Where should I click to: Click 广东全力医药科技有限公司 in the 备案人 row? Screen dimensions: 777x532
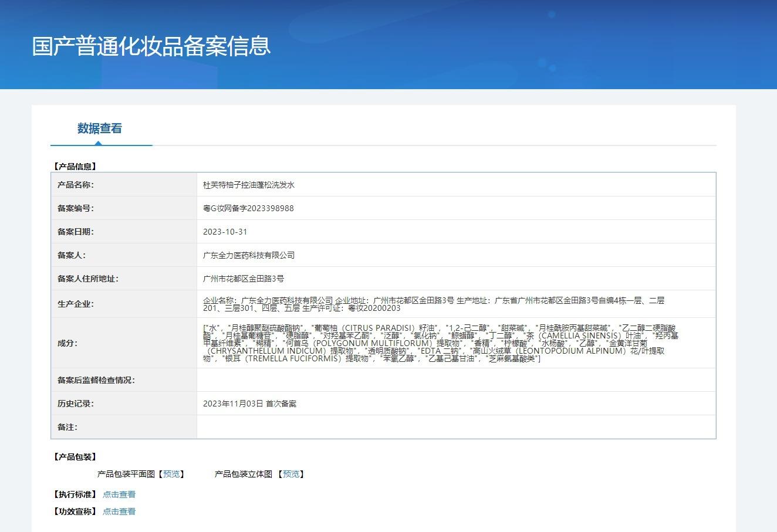tap(249, 255)
